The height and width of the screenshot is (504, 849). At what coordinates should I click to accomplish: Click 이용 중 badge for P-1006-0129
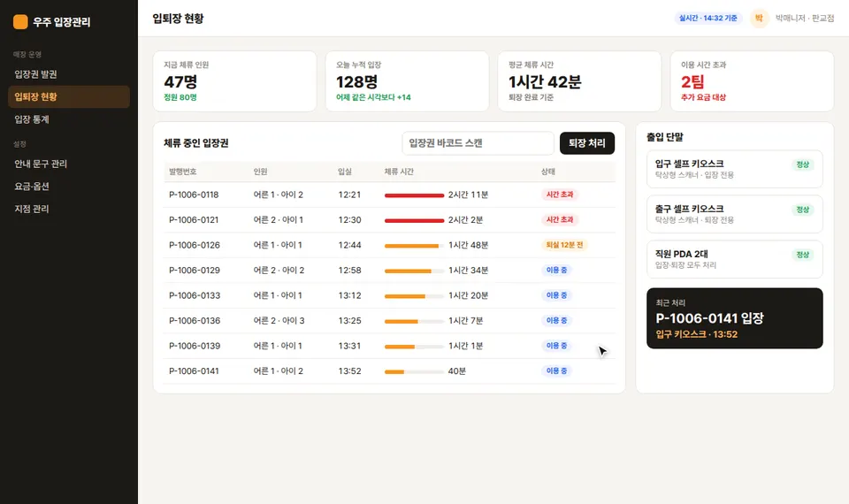[556, 271]
